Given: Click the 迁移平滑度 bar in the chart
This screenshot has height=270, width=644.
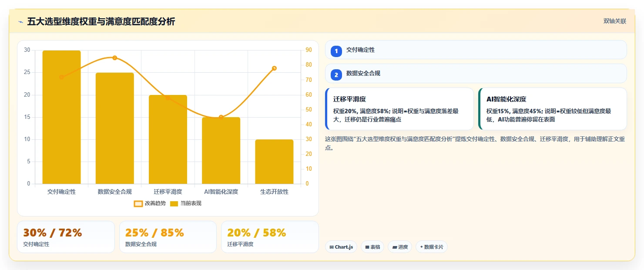Looking at the screenshot, I should click(168, 139).
